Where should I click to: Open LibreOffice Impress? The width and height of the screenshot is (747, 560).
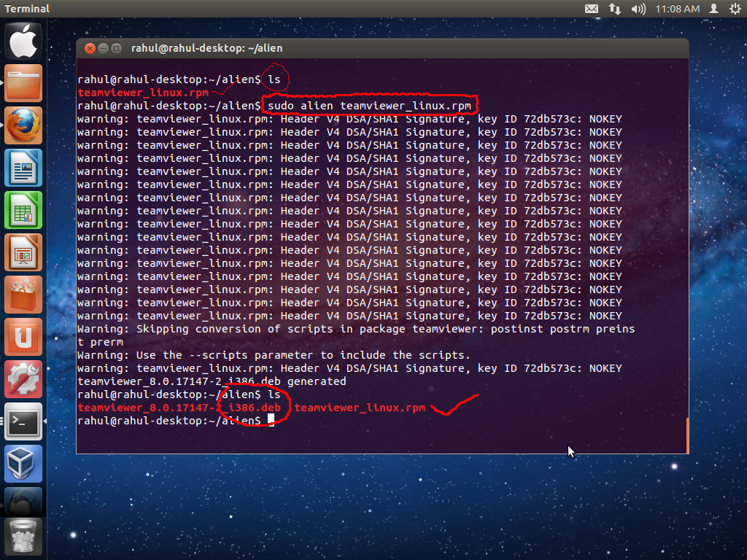24,251
